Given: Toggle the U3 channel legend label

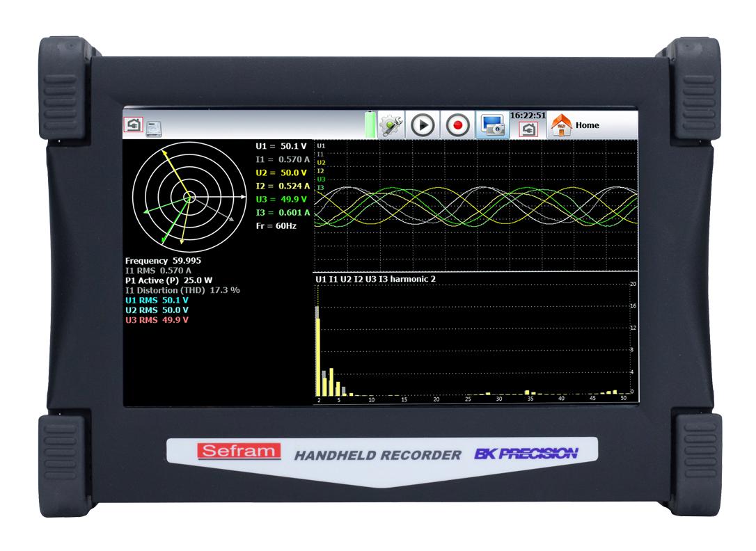Looking at the screenshot, I should (320, 179).
